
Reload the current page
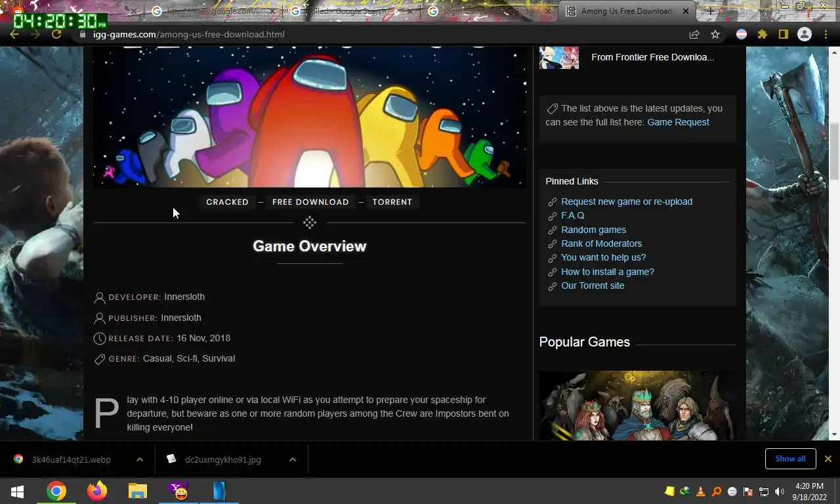pos(56,34)
